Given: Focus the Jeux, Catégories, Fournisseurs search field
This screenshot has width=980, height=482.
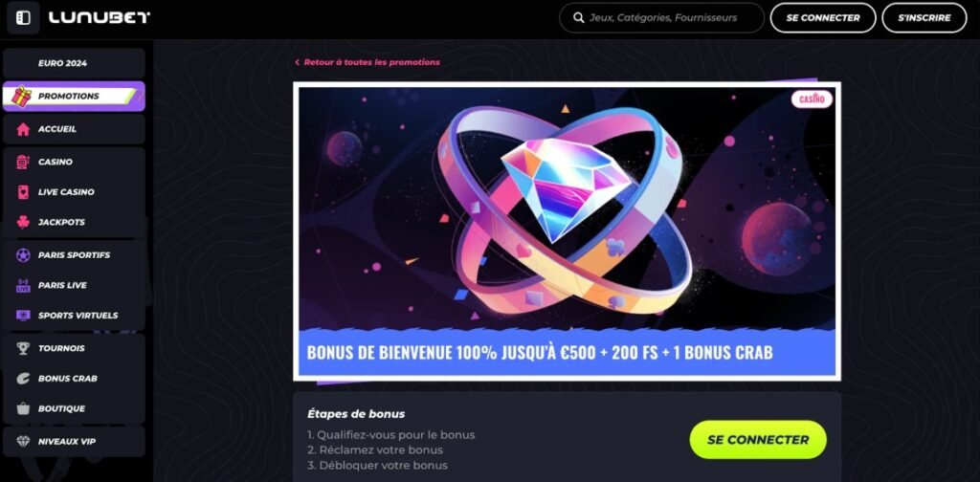Looking at the screenshot, I should point(662,18).
